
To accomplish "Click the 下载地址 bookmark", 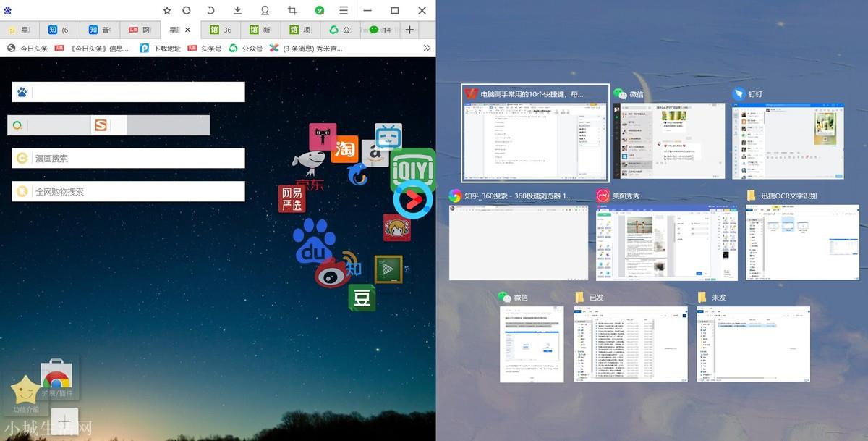I will click(160, 49).
